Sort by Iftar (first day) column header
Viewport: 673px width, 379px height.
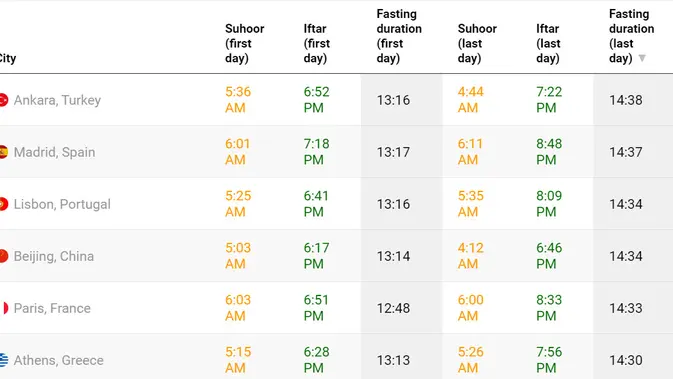tap(317, 43)
